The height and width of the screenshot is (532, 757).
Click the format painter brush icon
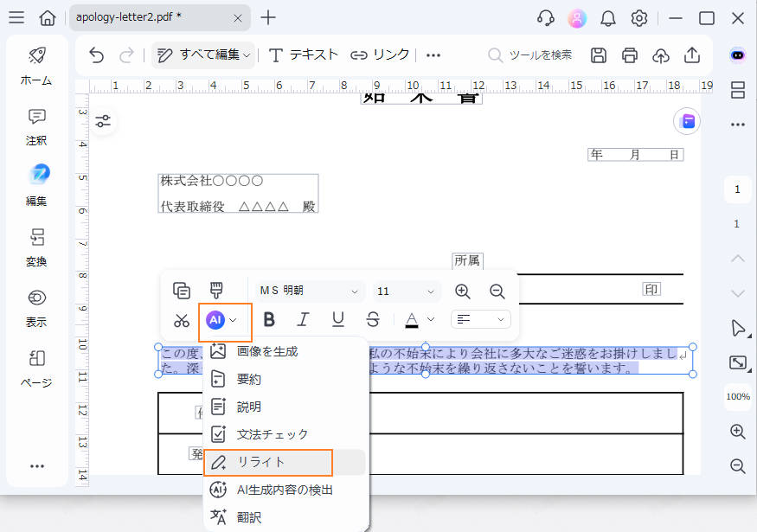click(x=216, y=291)
